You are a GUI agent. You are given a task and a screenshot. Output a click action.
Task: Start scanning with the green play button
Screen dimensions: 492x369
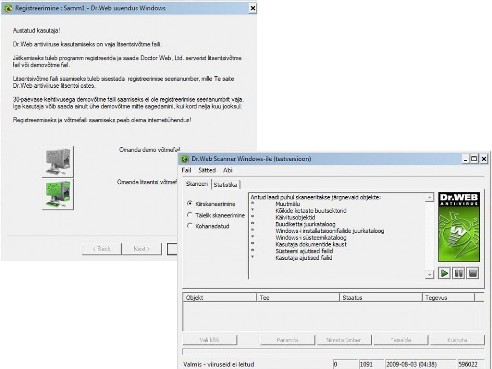coord(444,273)
